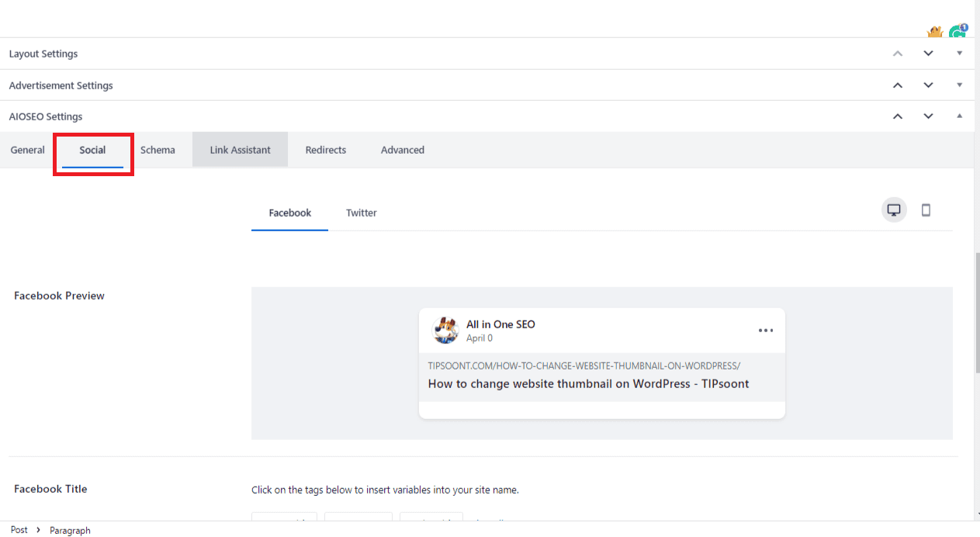Screen dimensions: 980x537
Task: Show desktop preview mode
Action: tap(894, 210)
